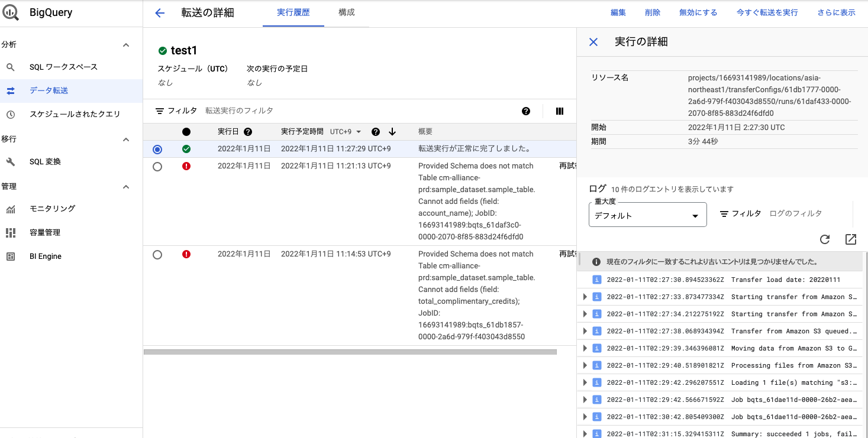Click 今すぐ転送を実行 to run the transfer
Viewport: 868px width, 438px height.
coord(767,12)
